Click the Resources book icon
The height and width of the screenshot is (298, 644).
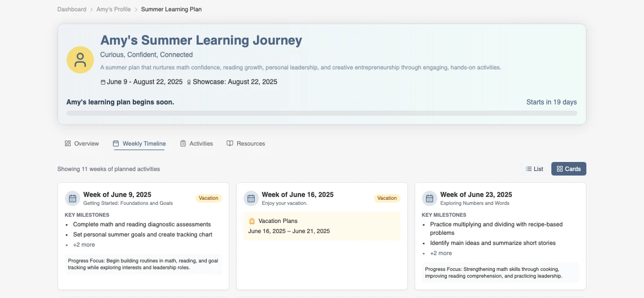coord(230,143)
